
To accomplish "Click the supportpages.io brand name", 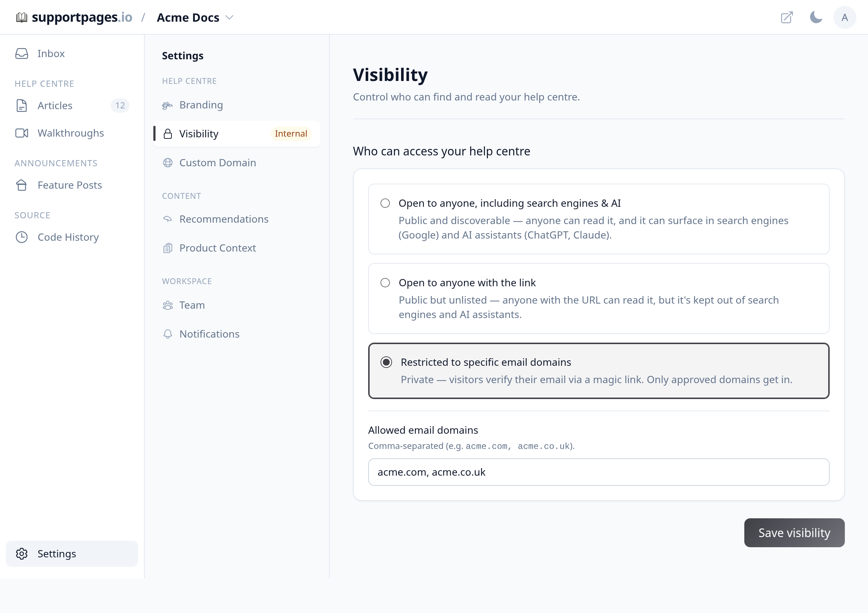I will tap(82, 17).
